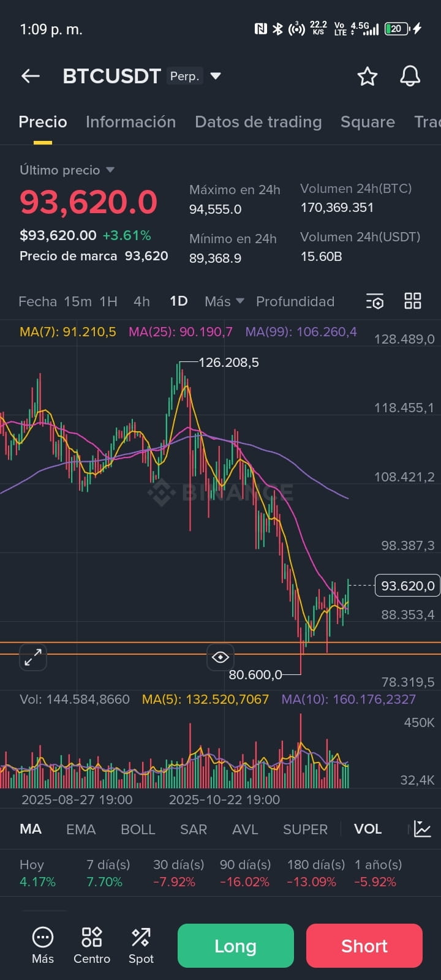Tap the 80.600,0 low marker
This screenshot has height=980, width=441.
pyautogui.click(x=255, y=675)
